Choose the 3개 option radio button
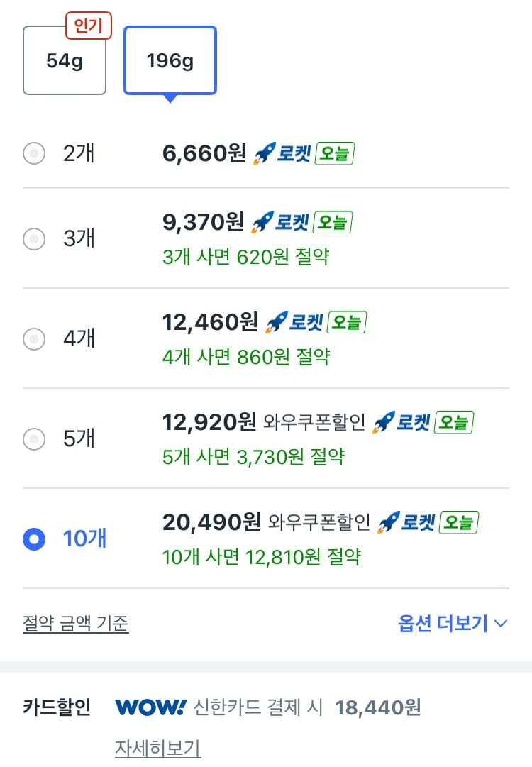The image size is (532, 767). (x=33, y=239)
